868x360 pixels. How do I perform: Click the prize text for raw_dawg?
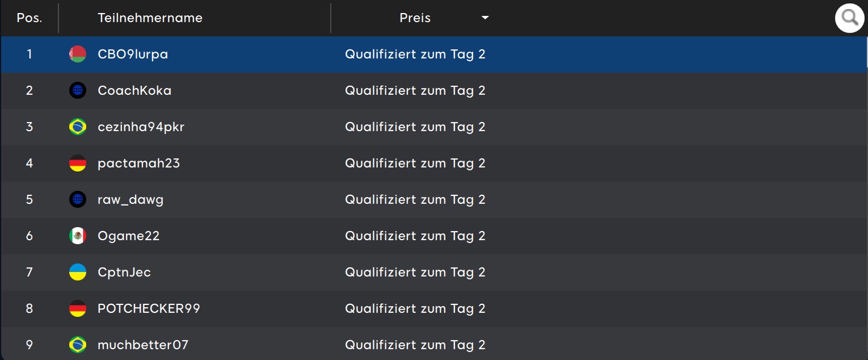(x=415, y=200)
